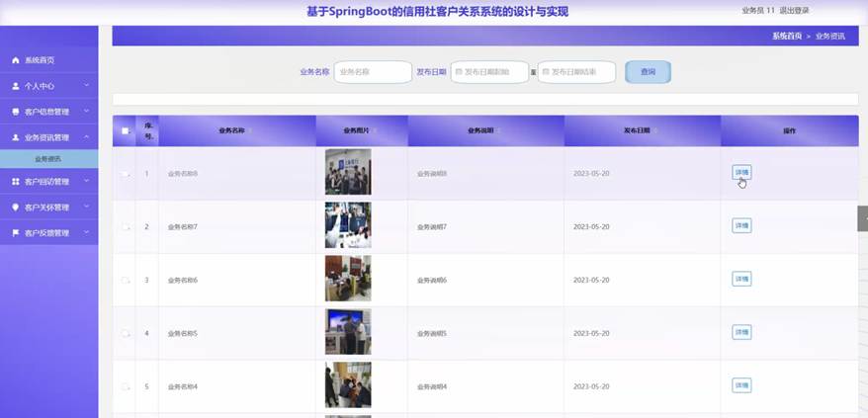This screenshot has width=868, height=418.
Task: Click the 退出登录 logout link
Action: 794,11
